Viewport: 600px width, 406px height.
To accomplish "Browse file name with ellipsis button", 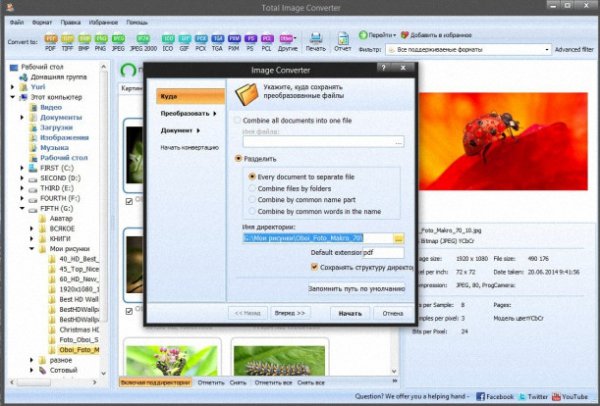I will (398, 142).
